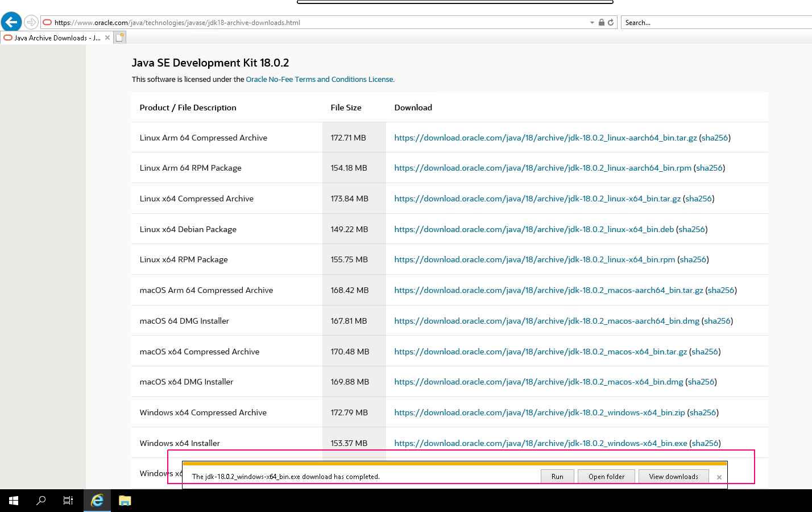
Task: Open sha256 for linux-aarch64_bin.rpm
Action: [709, 168]
